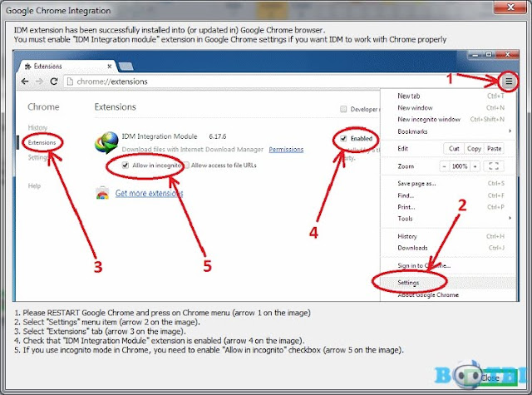Expand the Tools submenu arrow
This screenshot has height=395, width=532.
point(510,218)
